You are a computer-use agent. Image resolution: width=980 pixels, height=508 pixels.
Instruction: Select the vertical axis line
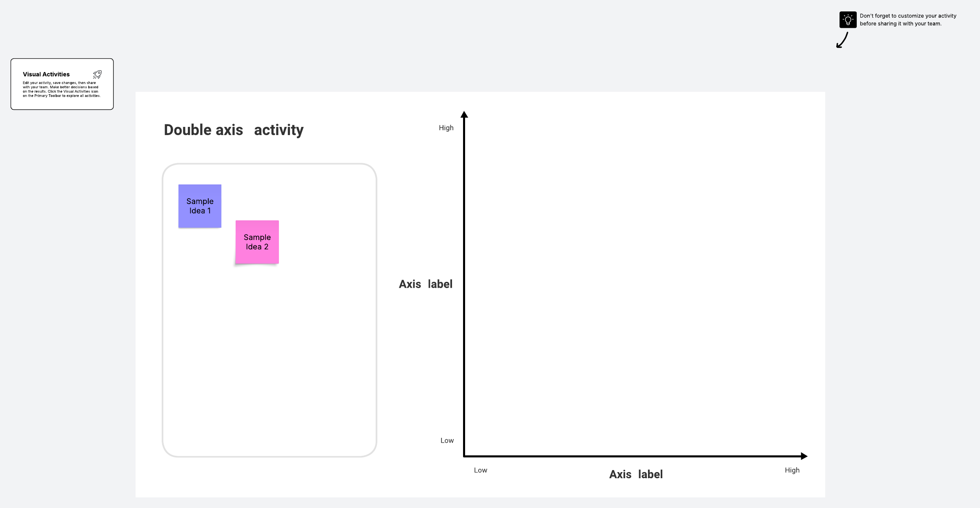tap(464, 286)
